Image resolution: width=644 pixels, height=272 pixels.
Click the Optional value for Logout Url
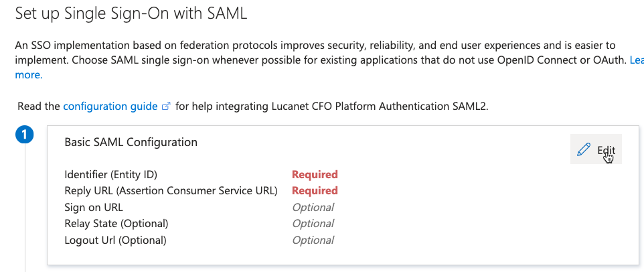[x=313, y=240]
